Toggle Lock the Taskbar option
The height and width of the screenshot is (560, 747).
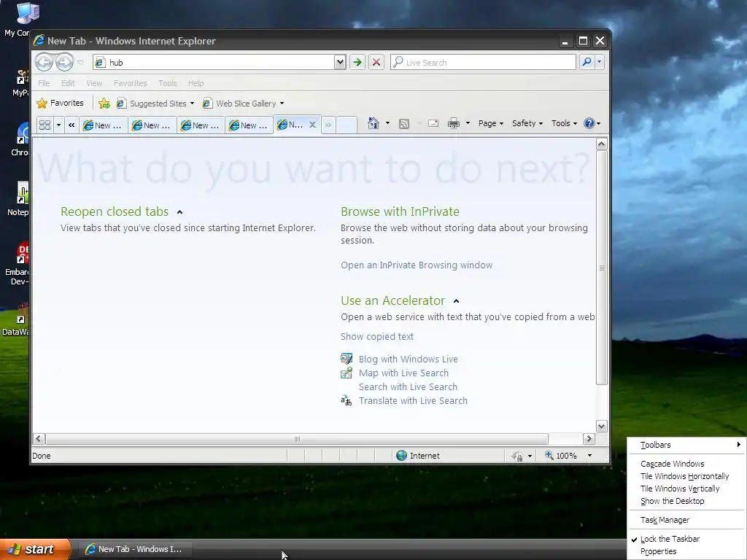point(670,539)
